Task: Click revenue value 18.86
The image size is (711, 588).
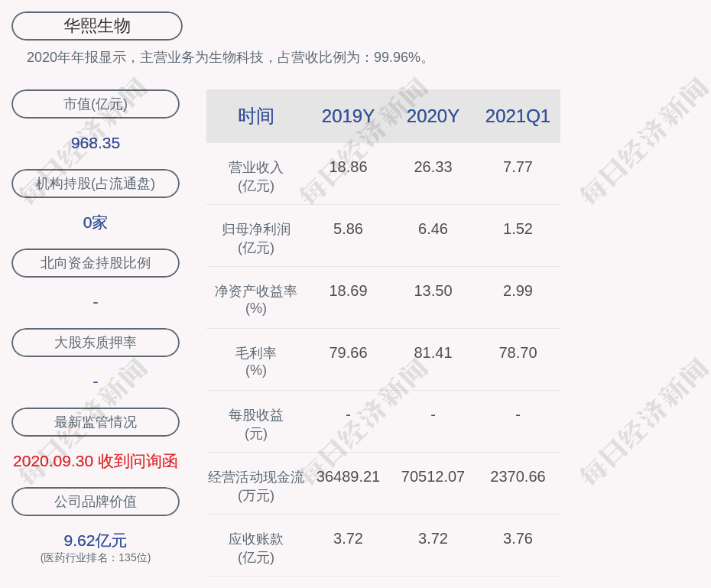Action: pyautogui.click(x=349, y=167)
